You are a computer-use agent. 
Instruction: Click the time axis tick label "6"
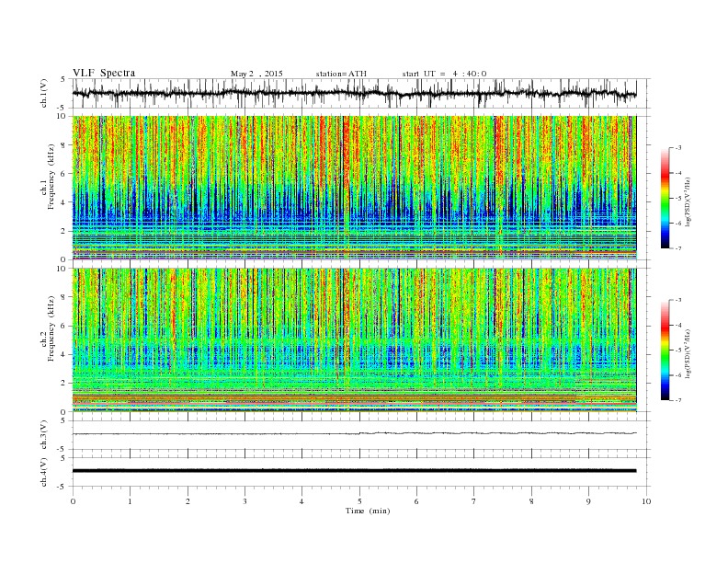tap(416, 501)
